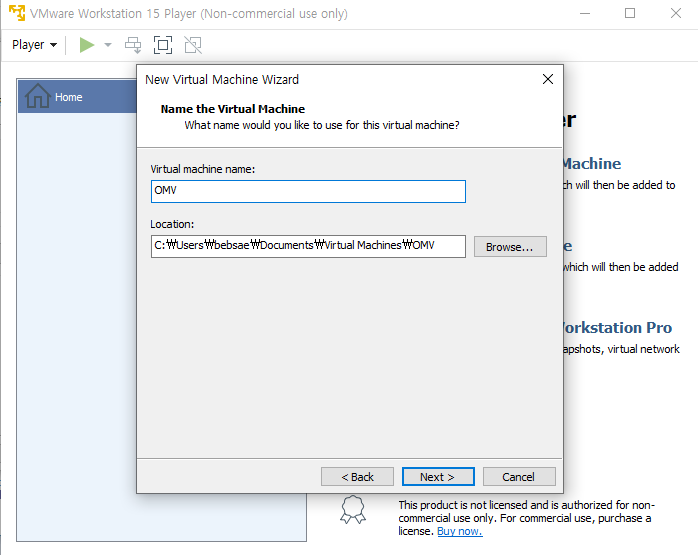Click the green Power On play icon
This screenshot has width=698, height=555.
(x=87, y=45)
